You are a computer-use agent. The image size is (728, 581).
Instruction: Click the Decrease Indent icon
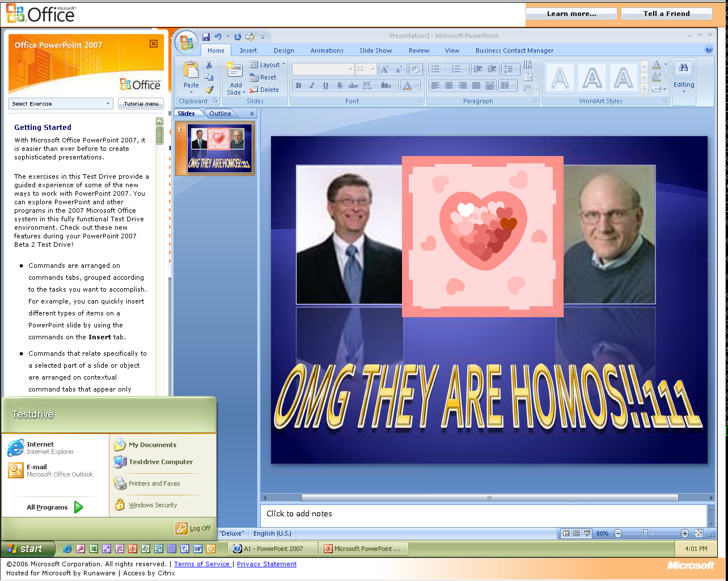[x=478, y=69]
